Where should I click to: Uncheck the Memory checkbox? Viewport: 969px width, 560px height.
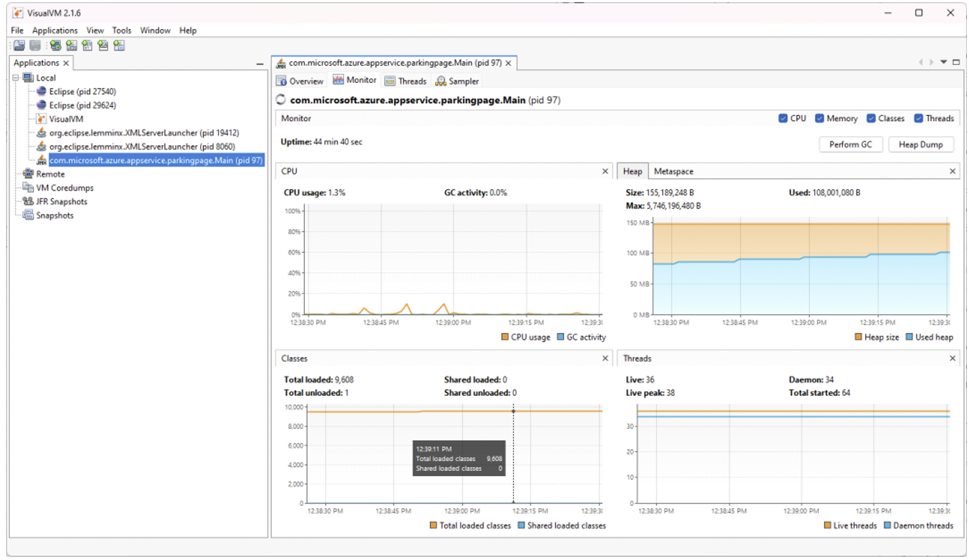pos(820,118)
